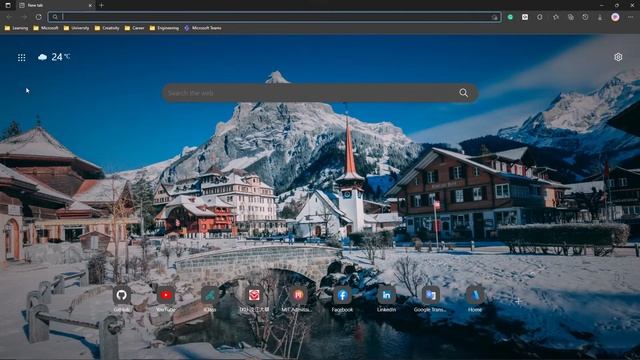Focus the browser address bar
Image resolution: width=640 pixels, height=360 pixels.
pos(274,17)
